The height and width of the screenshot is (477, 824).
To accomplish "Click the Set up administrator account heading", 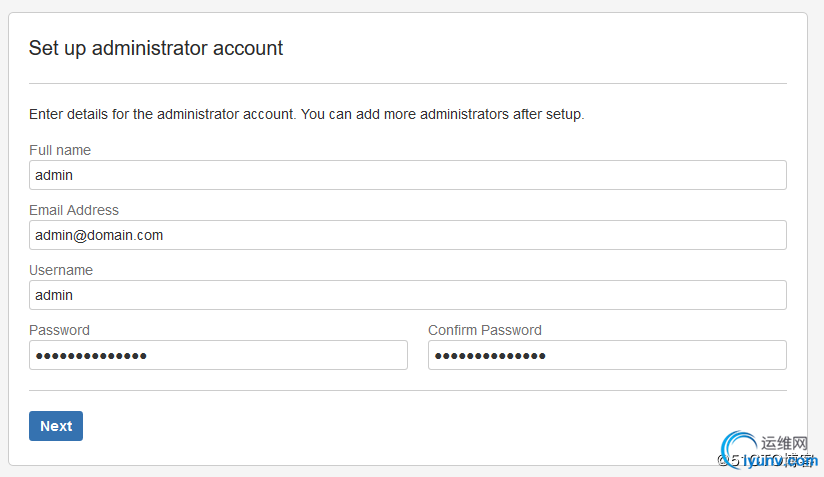I will pyautogui.click(x=156, y=48).
